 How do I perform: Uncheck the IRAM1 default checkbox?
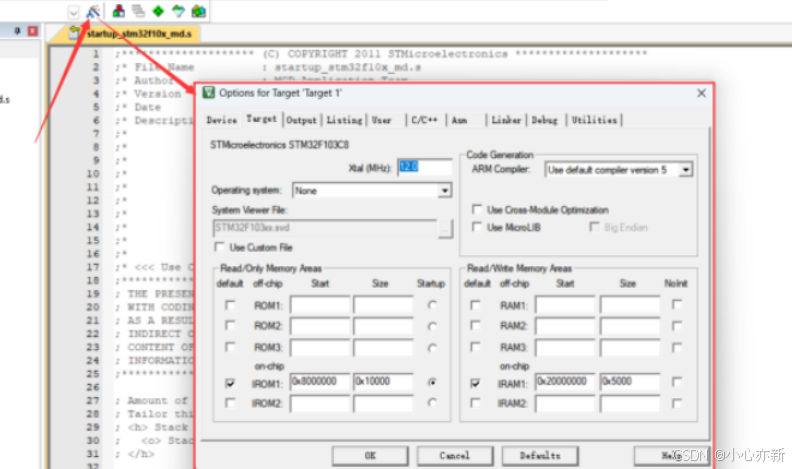pyautogui.click(x=475, y=383)
